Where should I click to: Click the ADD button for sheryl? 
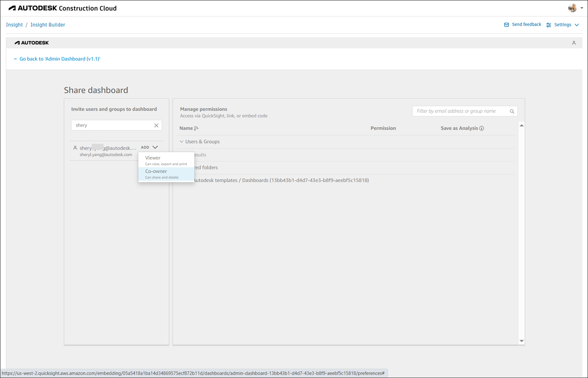tap(145, 147)
